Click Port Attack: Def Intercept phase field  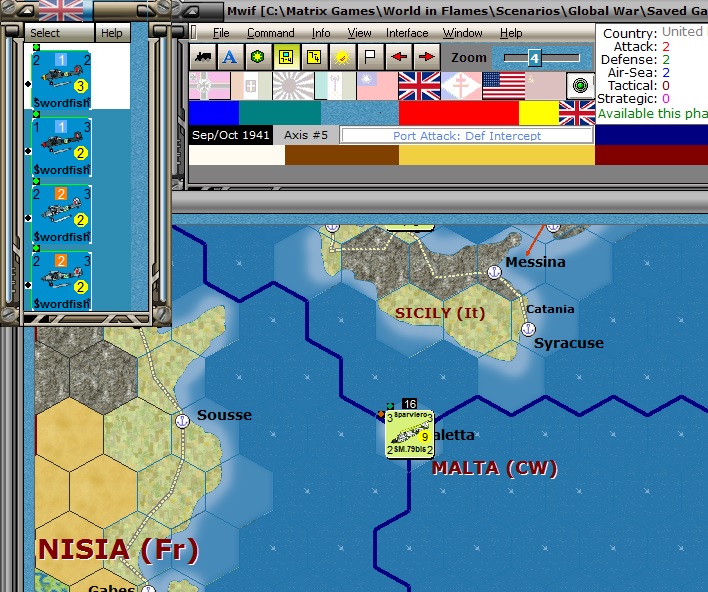point(467,136)
